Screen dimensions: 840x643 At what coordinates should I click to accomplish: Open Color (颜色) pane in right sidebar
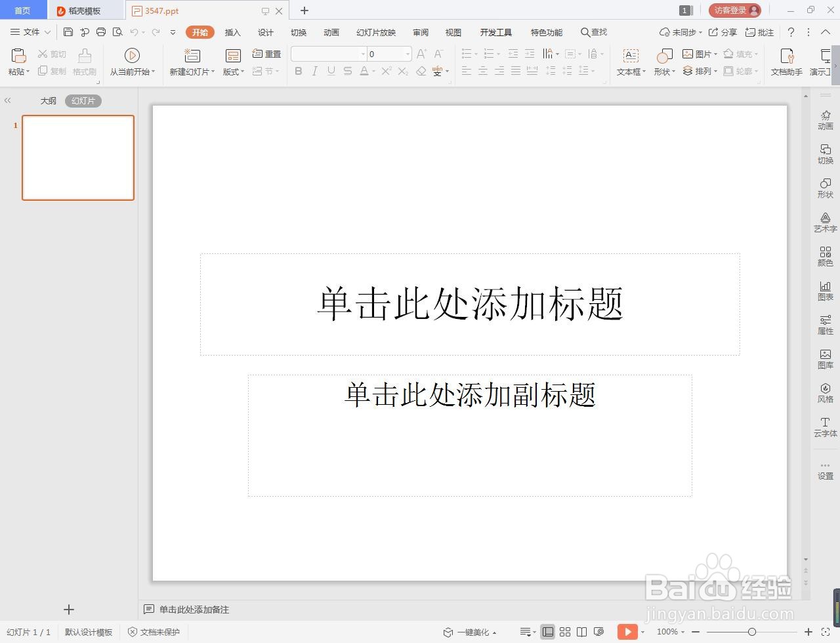[x=826, y=257]
